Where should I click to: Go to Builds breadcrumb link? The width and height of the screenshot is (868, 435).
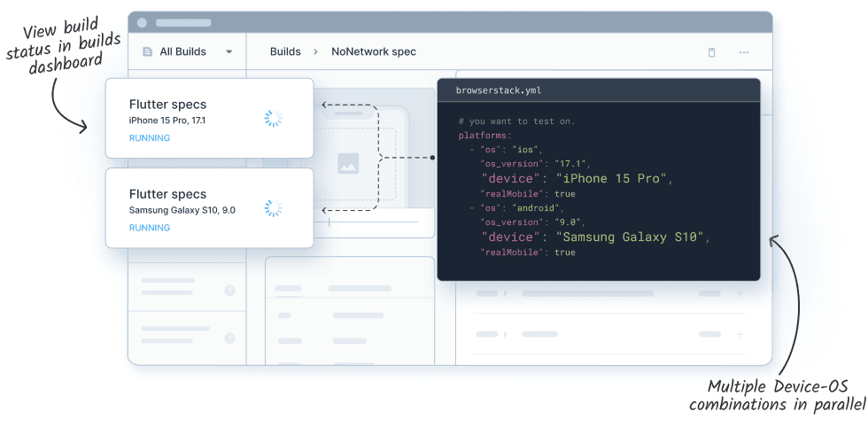tap(285, 51)
